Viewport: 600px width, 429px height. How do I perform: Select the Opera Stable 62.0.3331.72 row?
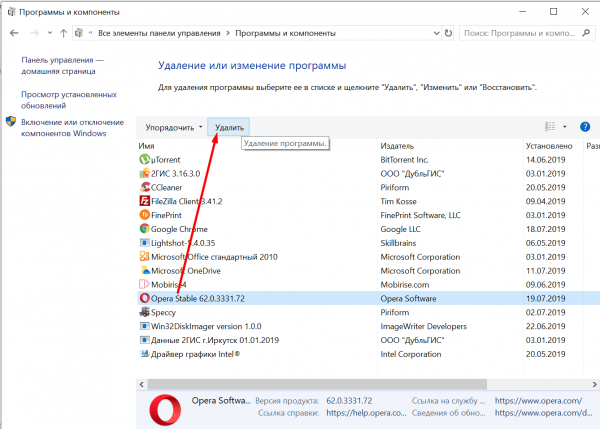pos(368,298)
